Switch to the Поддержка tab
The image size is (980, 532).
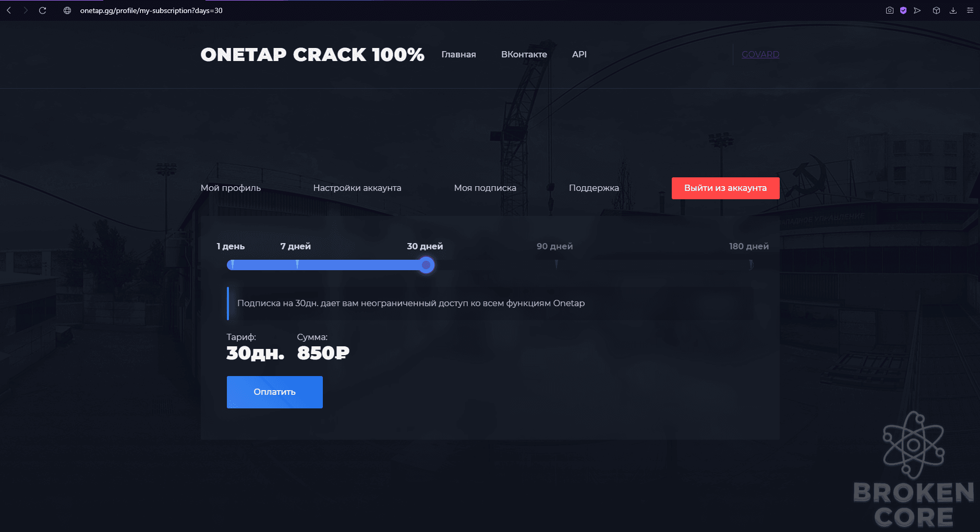coord(594,188)
